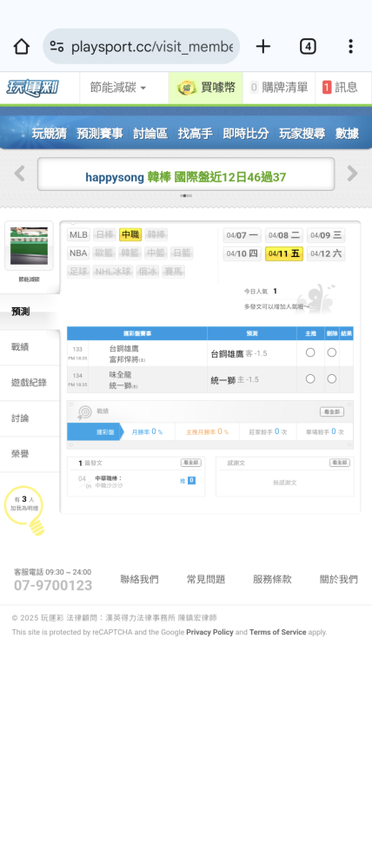Click the lightbulb 加我為明燈 icon
372x868 pixels.
click(x=24, y=510)
